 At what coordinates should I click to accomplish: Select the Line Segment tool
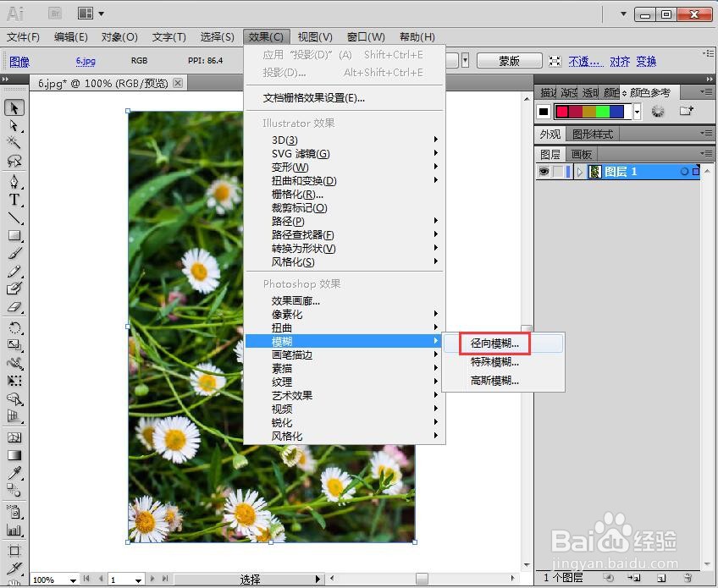click(14, 217)
